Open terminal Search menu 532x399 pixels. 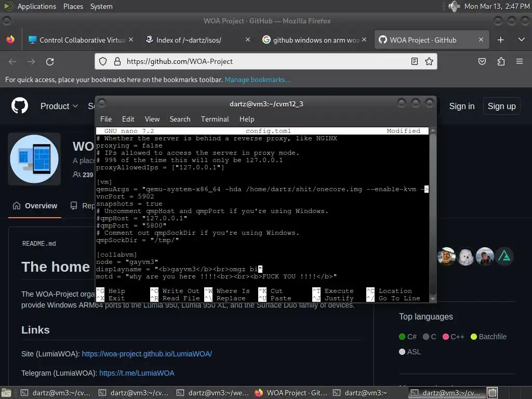180,119
